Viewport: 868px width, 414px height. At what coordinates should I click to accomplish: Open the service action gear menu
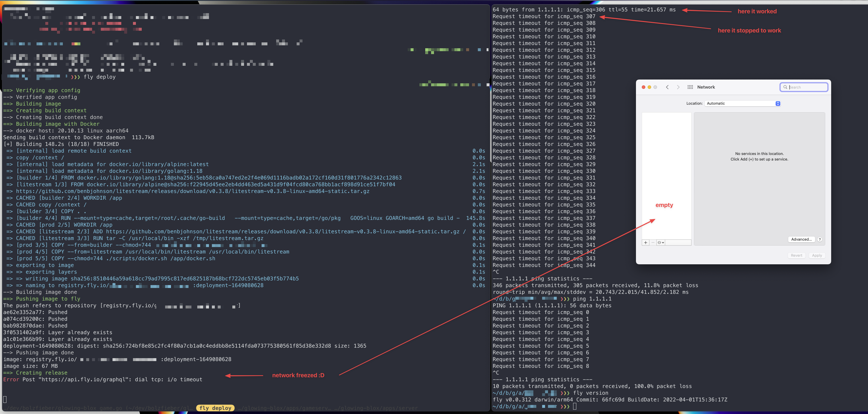coord(660,242)
